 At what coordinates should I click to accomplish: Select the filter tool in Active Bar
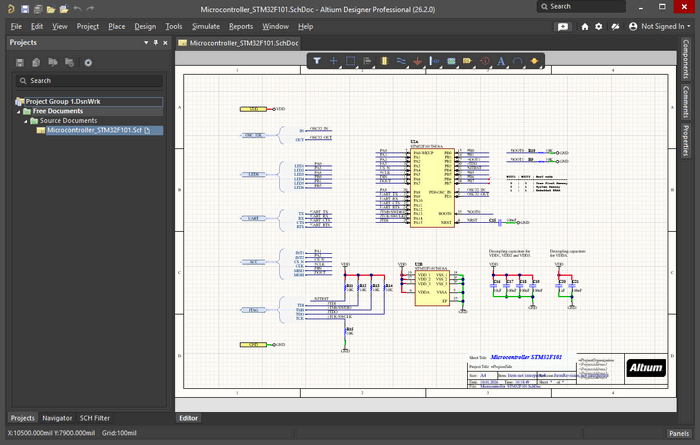pos(317,61)
